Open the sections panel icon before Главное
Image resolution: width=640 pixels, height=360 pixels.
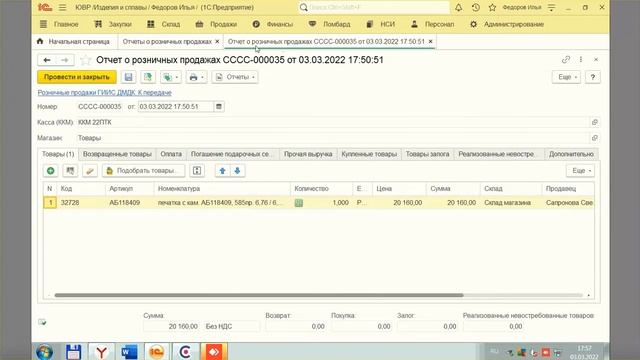pyautogui.click(x=43, y=24)
